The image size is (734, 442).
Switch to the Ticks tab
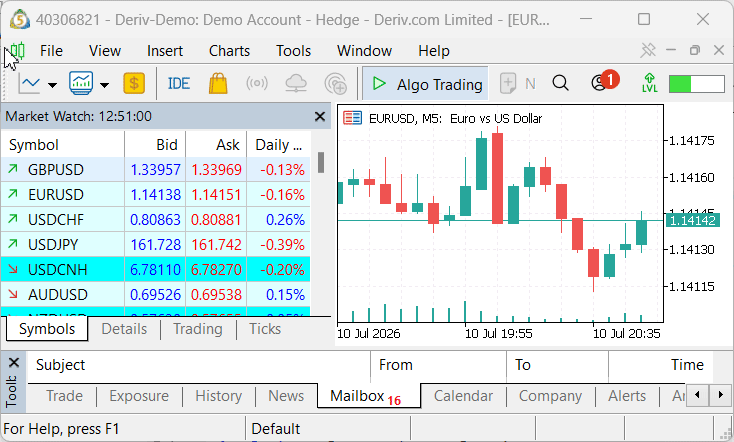[265, 329]
